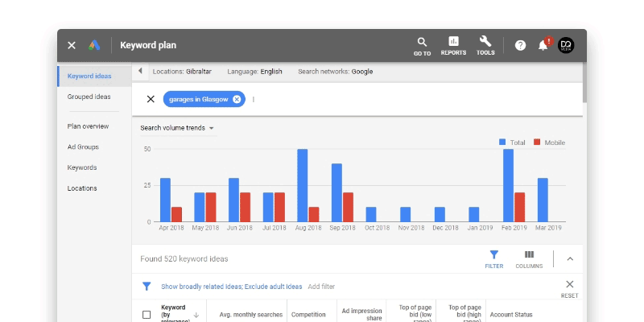Viewport: 644px width, 322px height.
Task: Change Search networks: Google setting
Action: click(336, 72)
